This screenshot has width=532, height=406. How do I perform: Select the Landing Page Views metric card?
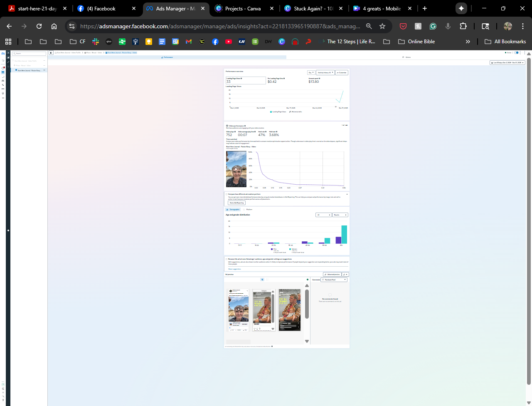point(245,80)
